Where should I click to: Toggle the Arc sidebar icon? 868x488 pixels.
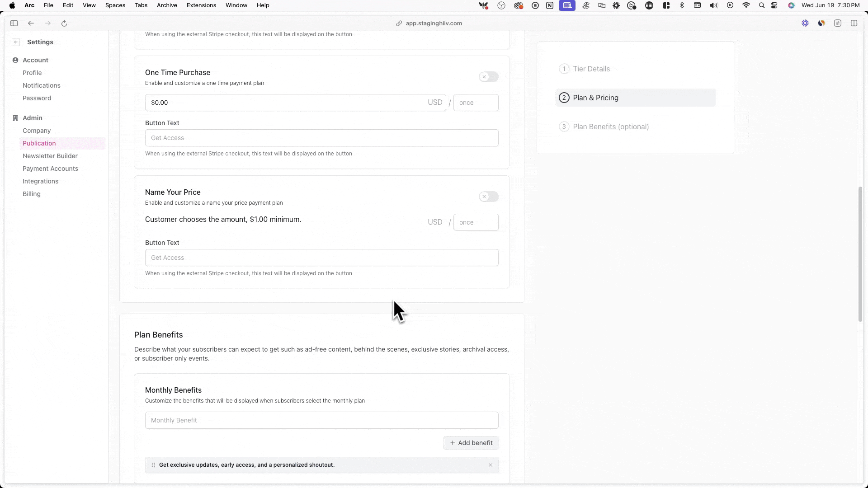pyautogui.click(x=14, y=23)
